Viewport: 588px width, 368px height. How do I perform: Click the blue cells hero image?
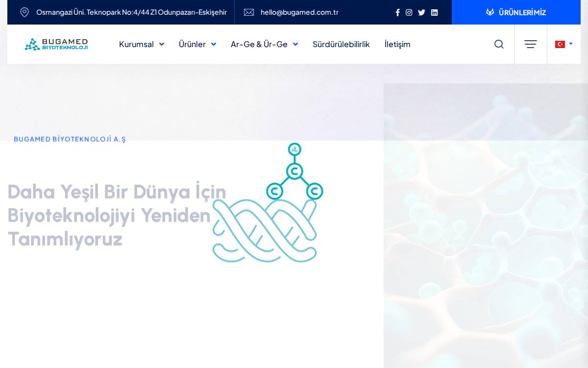(x=486, y=226)
